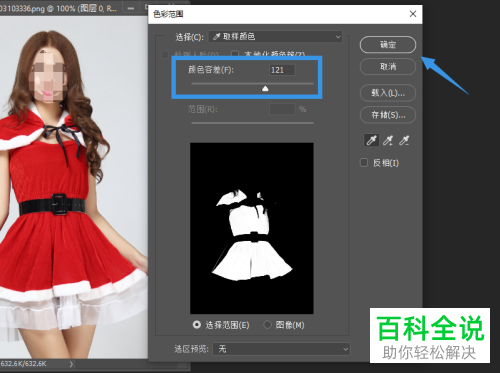Viewport: 500px width, 373px height.
Task: Click the black-and-white selection preview thumbnail
Action: coord(252,228)
